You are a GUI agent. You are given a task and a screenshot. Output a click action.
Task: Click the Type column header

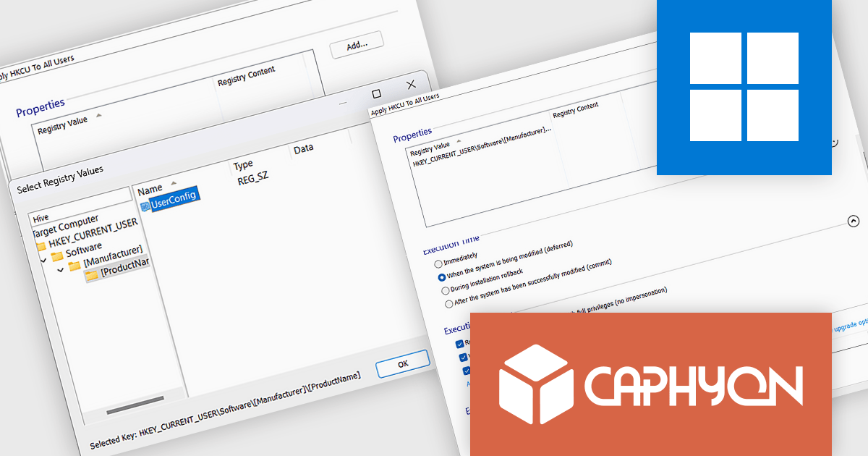(x=243, y=164)
